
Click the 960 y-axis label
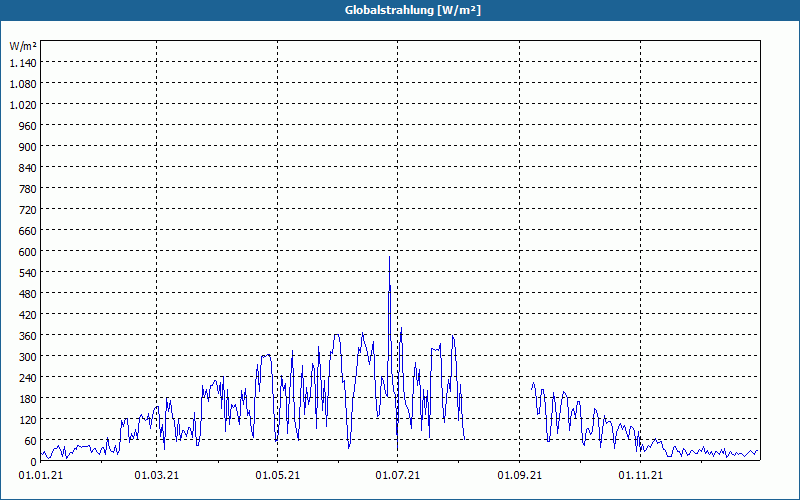pos(28,126)
